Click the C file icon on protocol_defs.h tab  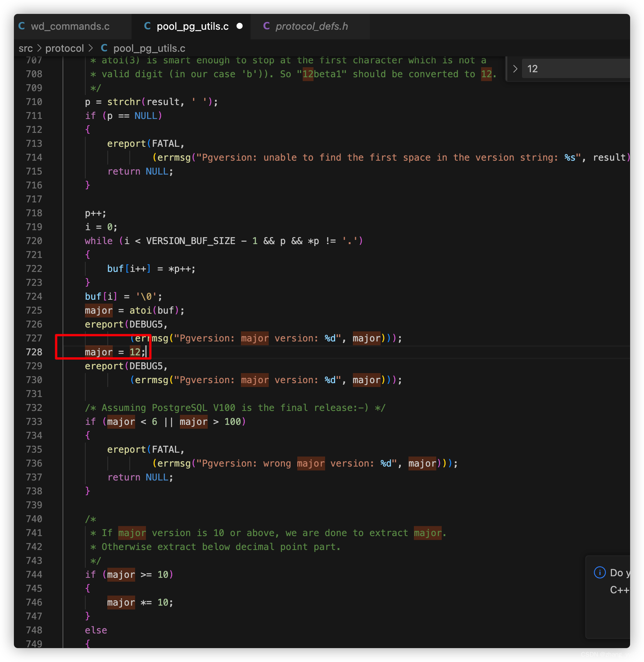click(x=266, y=26)
